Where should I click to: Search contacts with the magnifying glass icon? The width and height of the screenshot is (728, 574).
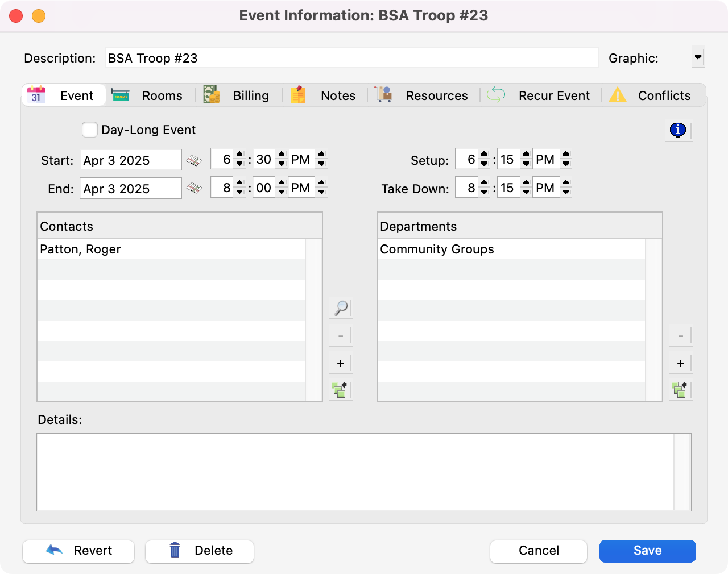coord(341,308)
